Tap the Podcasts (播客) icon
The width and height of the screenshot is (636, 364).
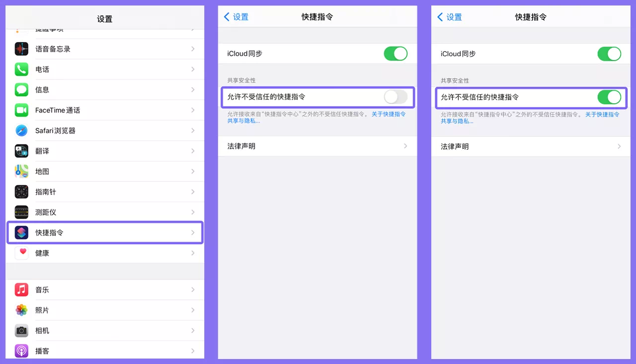click(21, 351)
